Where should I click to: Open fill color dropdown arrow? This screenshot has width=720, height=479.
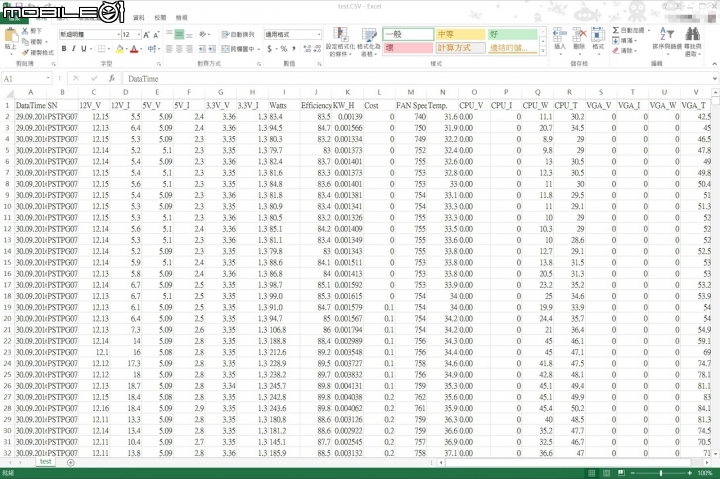[127, 49]
